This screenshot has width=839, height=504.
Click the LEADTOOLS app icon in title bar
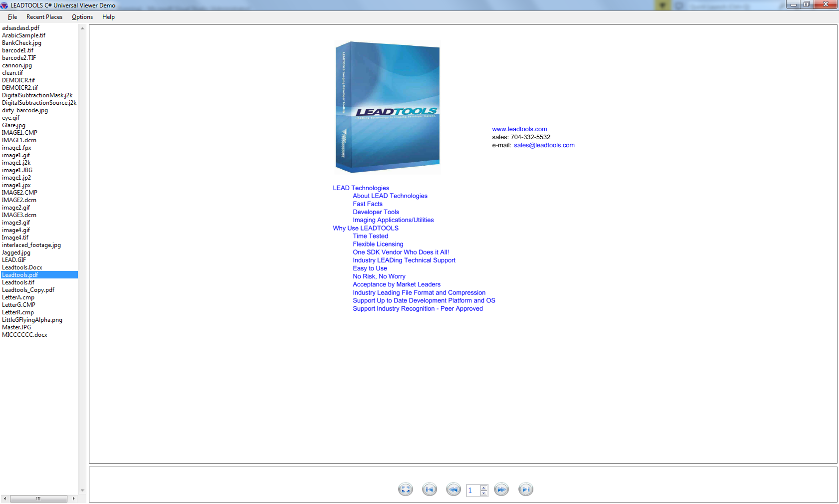4,5
